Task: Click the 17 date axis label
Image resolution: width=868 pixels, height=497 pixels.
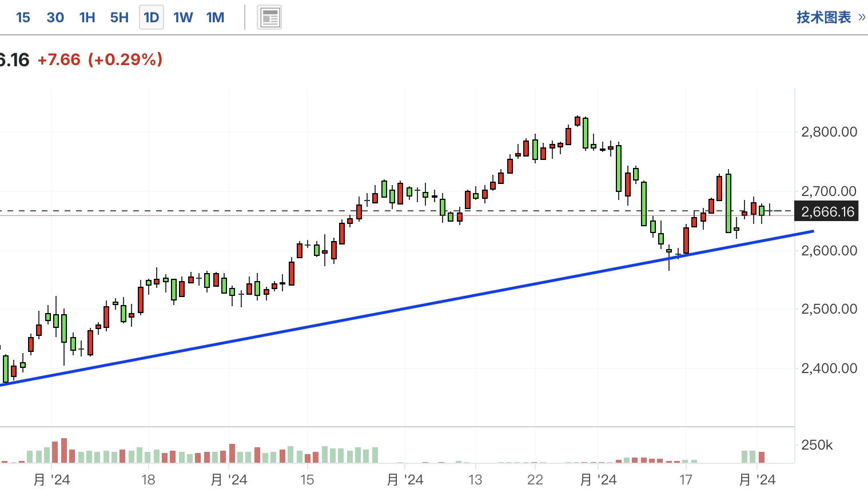Action: tap(686, 480)
